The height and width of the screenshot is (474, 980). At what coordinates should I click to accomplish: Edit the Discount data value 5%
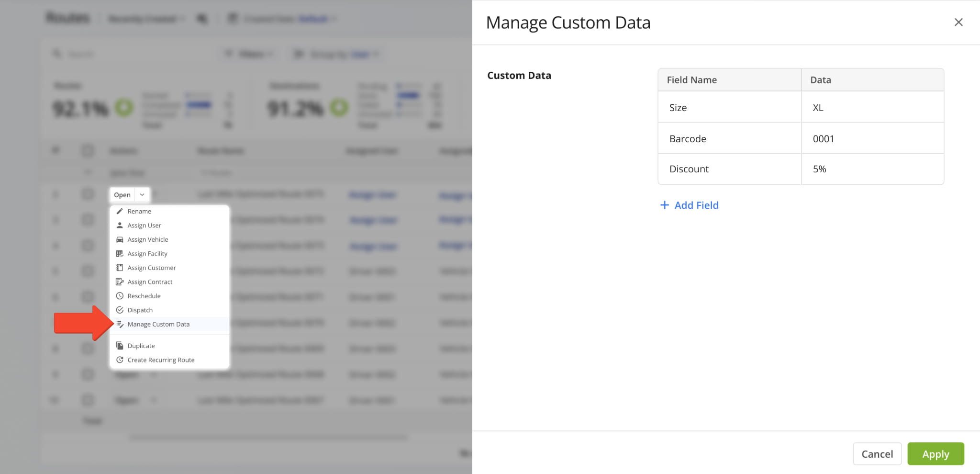click(872, 169)
